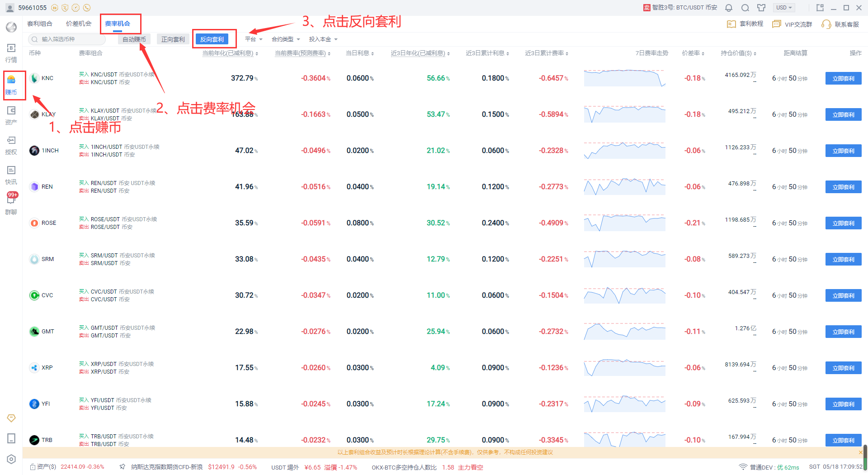The height and width of the screenshot is (475, 868).
Task: Click the KNC coin icon
Action: [34, 78]
